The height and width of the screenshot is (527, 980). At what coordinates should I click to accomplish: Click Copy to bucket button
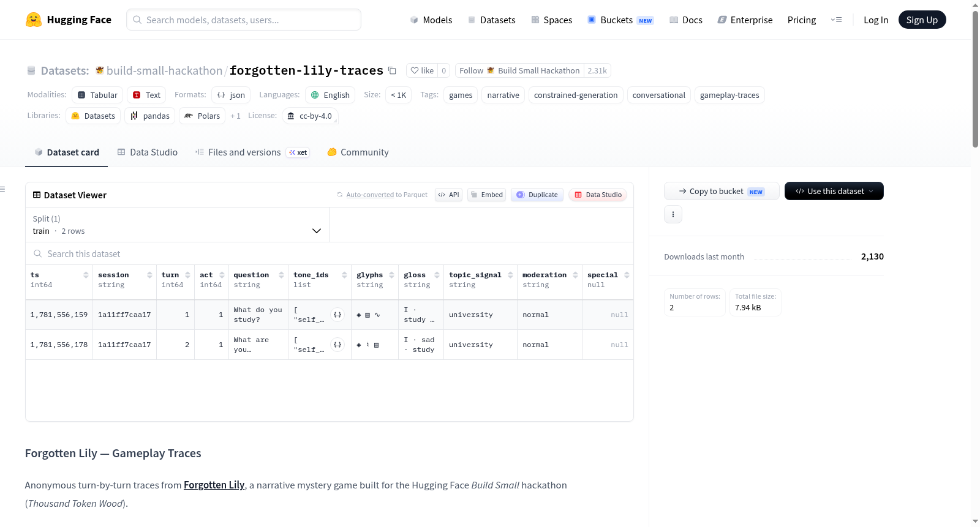722,191
